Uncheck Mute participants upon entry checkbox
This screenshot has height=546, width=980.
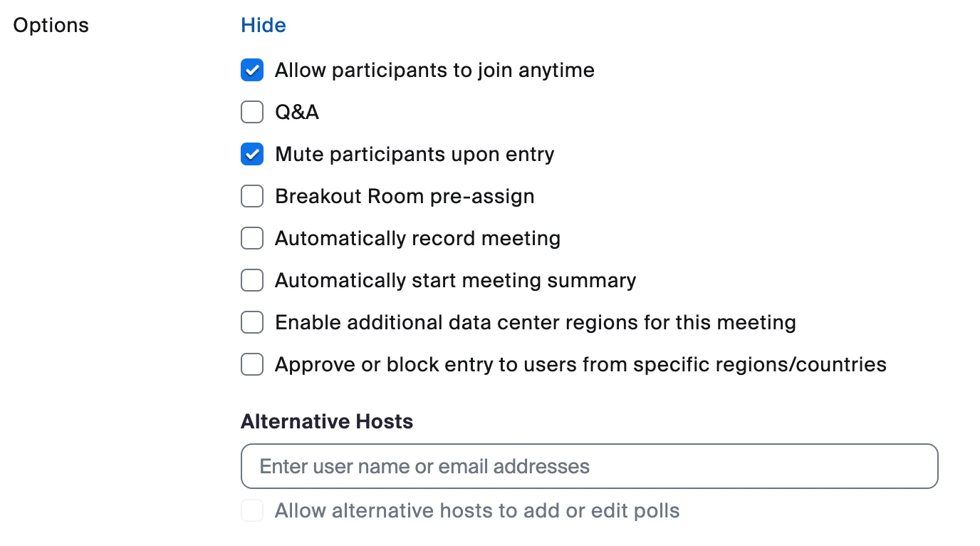[x=252, y=155]
